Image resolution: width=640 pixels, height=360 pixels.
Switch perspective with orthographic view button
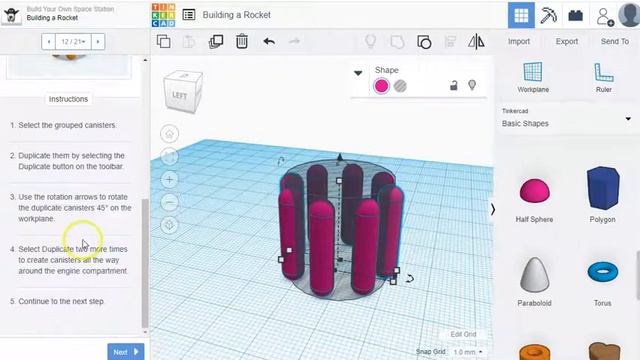[169, 225]
